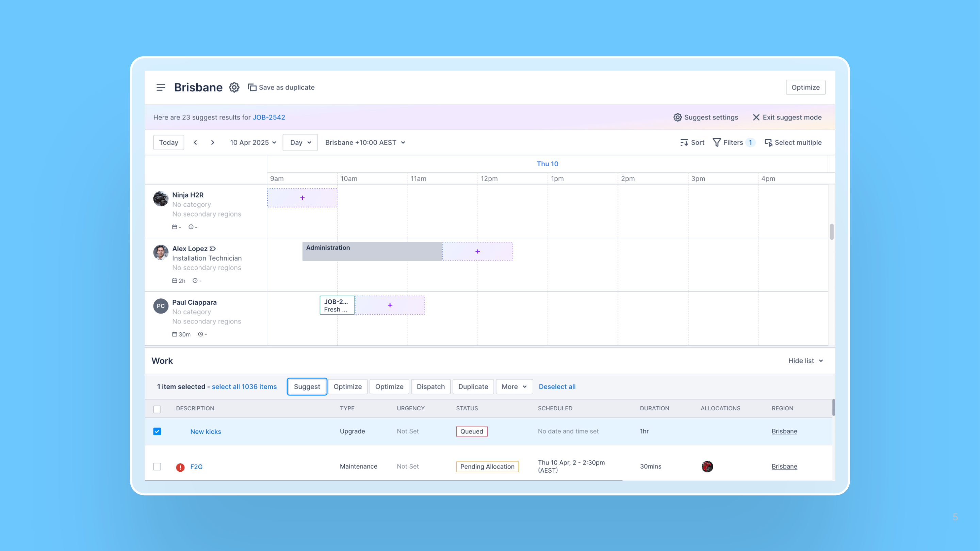This screenshot has height=551, width=980.
Task: Add suggested slot after Alex Lopez's Administration
Action: click(477, 252)
